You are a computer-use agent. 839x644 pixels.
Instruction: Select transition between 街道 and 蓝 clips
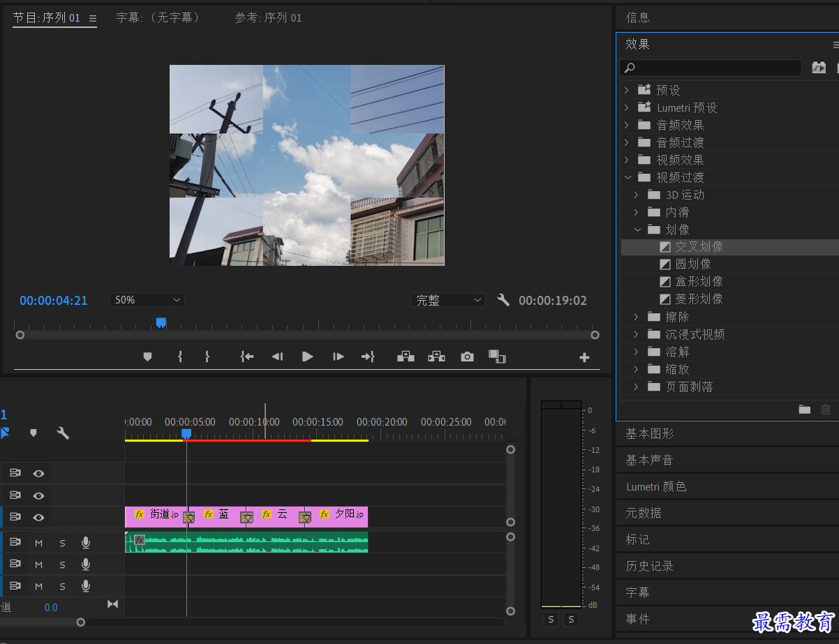pos(188,517)
